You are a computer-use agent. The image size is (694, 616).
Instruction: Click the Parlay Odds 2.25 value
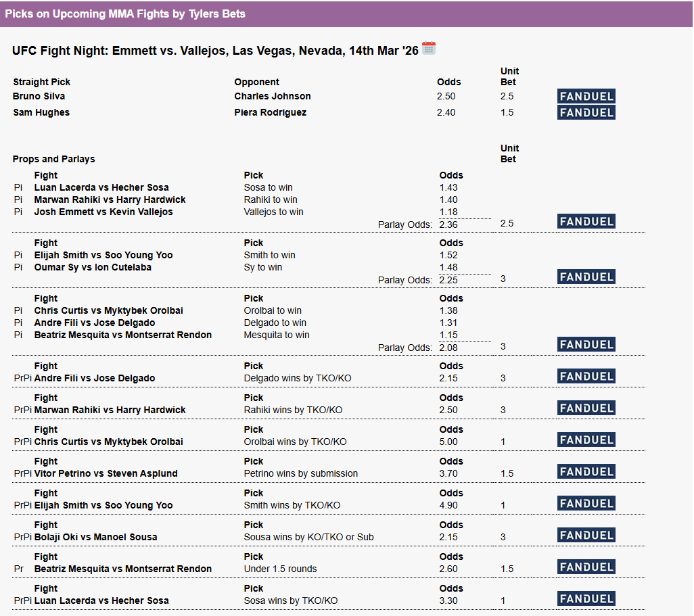[448, 280]
